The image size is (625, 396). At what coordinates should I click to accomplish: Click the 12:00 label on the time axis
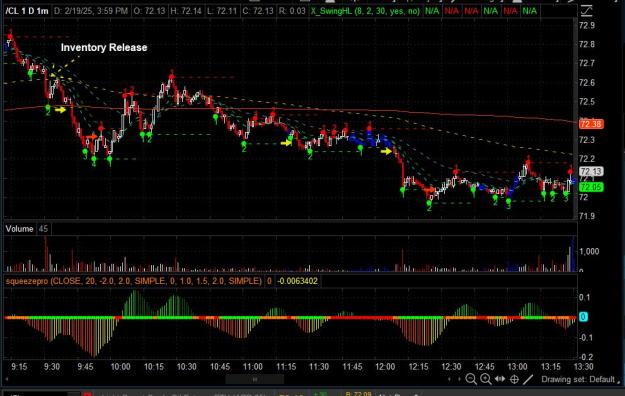385,366
